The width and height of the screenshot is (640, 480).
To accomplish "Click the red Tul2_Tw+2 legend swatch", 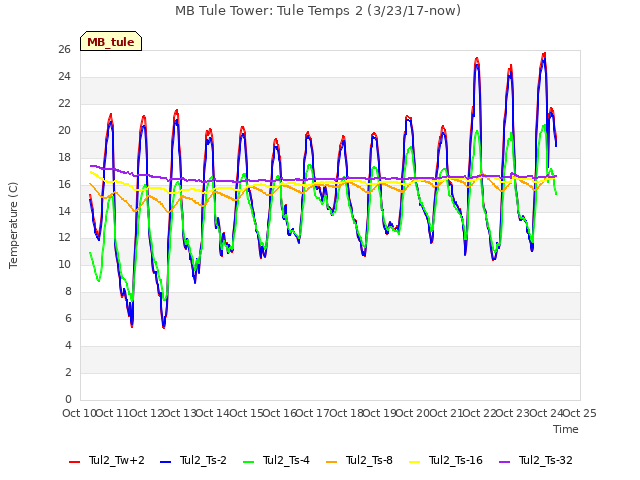I will [74, 462].
